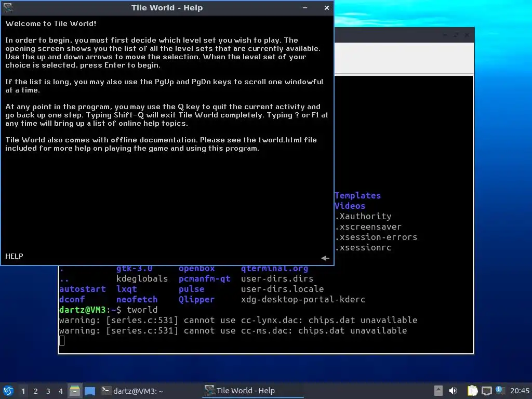Close the Tile World Help window
This screenshot has width=532, height=399.
(326, 7)
